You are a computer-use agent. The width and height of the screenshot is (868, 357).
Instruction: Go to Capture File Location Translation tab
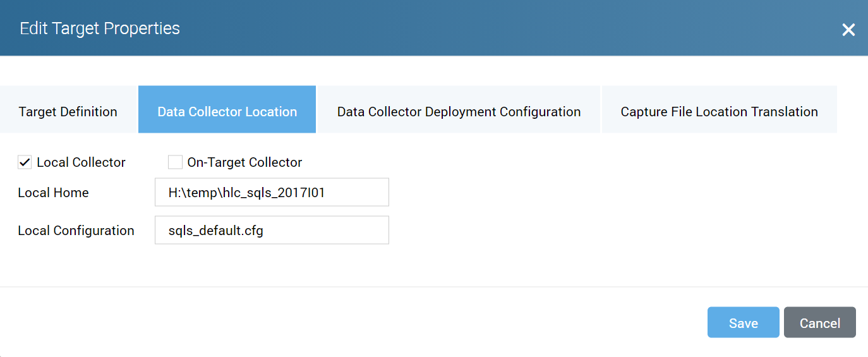point(719,112)
